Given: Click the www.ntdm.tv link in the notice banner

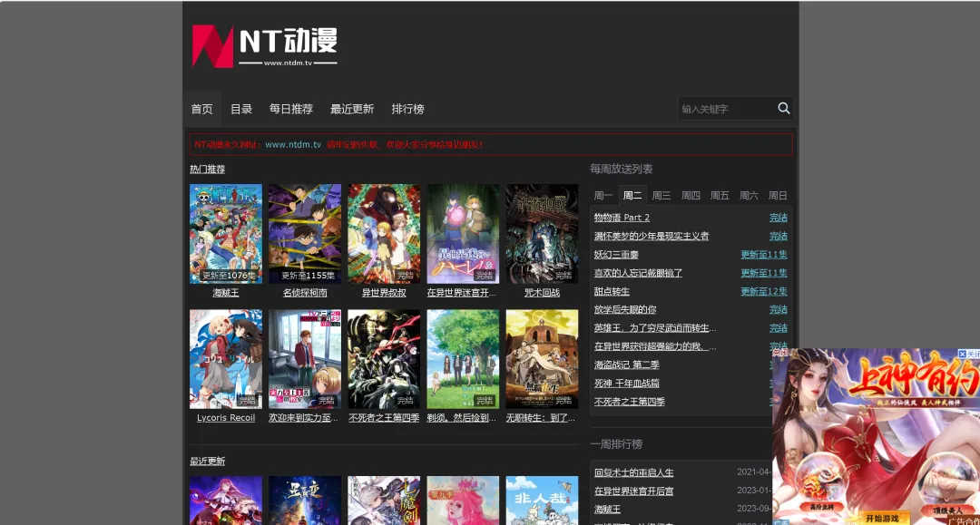Looking at the screenshot, I should [293, 144].
